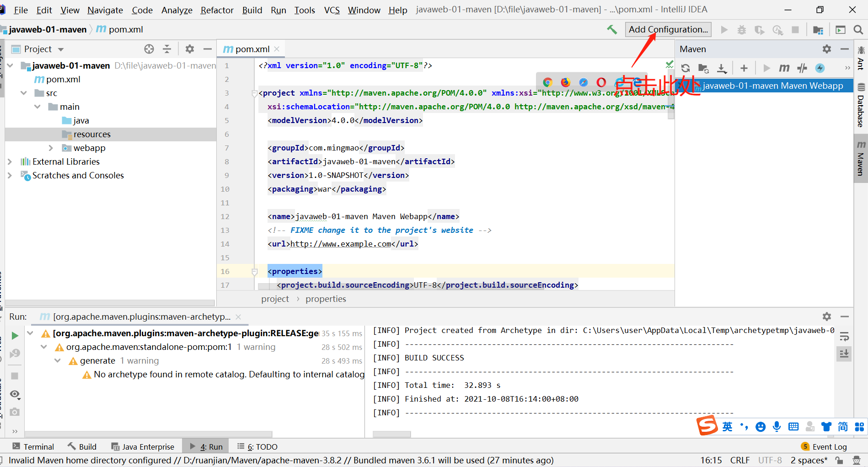Click the Run tree horizontal scrollbar
This screenshot has height=467, width=868.
[148, 434]
